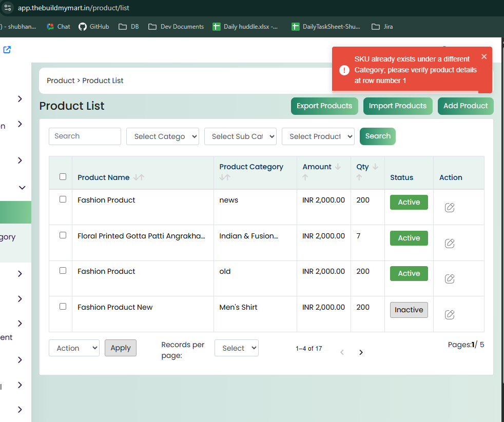Sort Qty descending with down arrow
This screenshot has height=422, width=504.
tap(375, 167)
